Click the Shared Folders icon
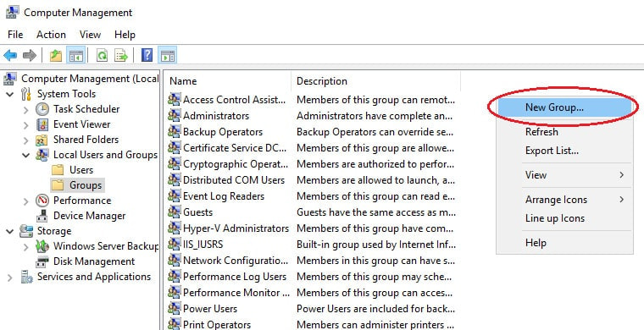Image resolution: width=644 pixels, height=330 pixels. click(42, 140)
